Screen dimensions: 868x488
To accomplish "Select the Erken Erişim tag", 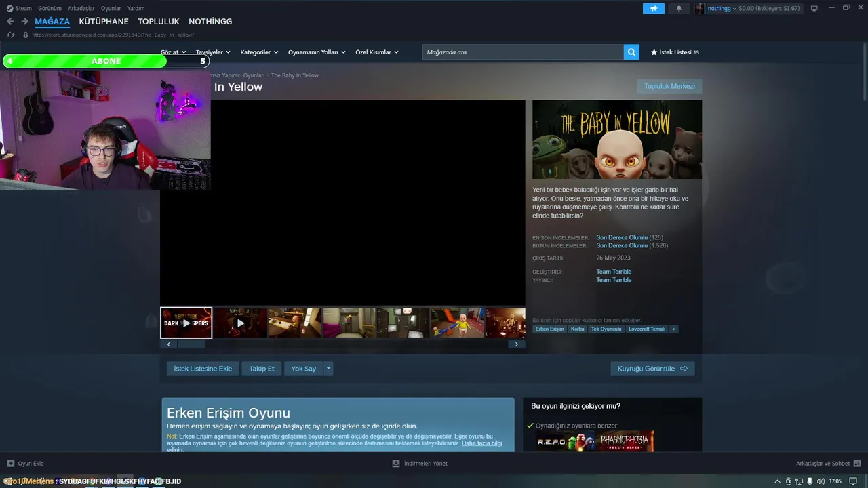I will click(x=549, y=329).
